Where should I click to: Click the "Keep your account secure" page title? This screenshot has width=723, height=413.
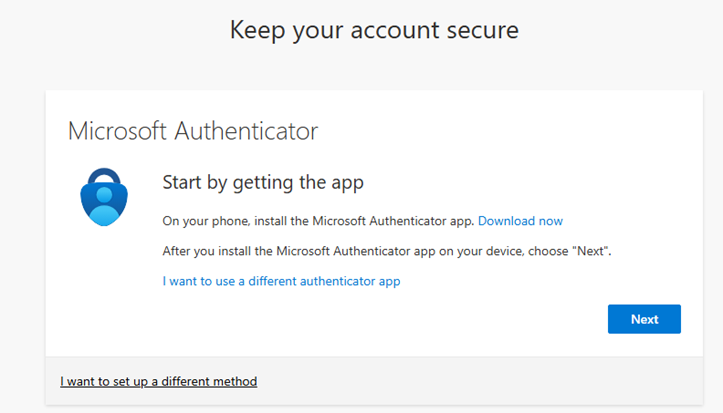coord(374,30)
